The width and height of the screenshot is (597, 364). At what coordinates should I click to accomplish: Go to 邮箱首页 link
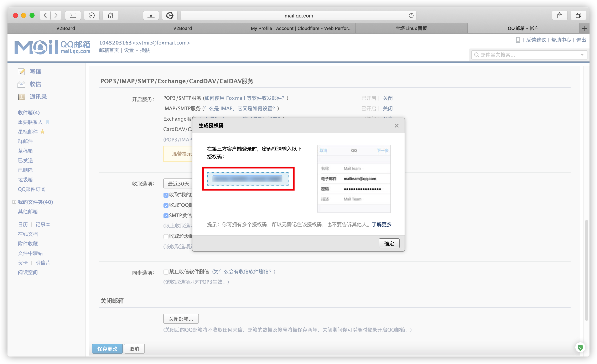pyautogui.click(x=109, y=50)
